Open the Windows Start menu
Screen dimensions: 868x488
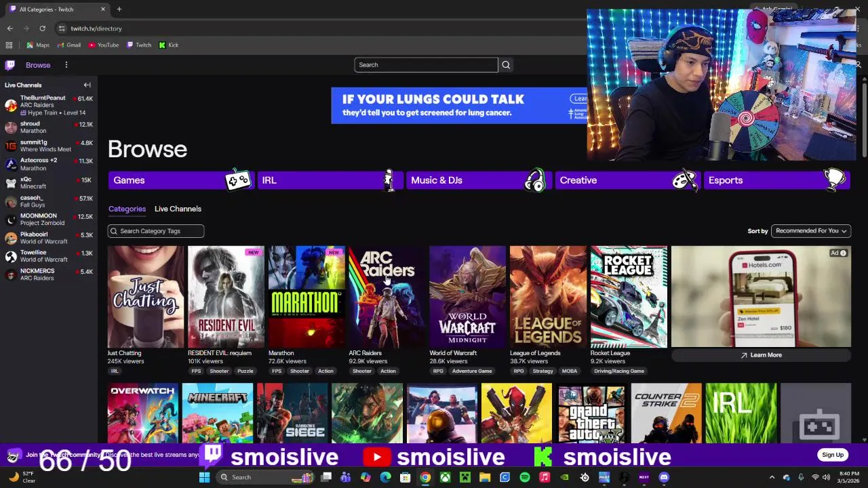pos(204,477)
